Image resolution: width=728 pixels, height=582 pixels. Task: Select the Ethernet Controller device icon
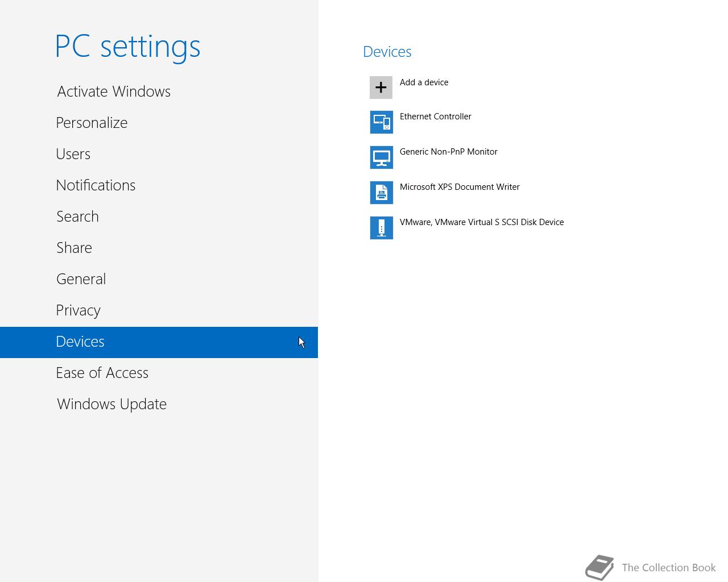tap(381, 122)
